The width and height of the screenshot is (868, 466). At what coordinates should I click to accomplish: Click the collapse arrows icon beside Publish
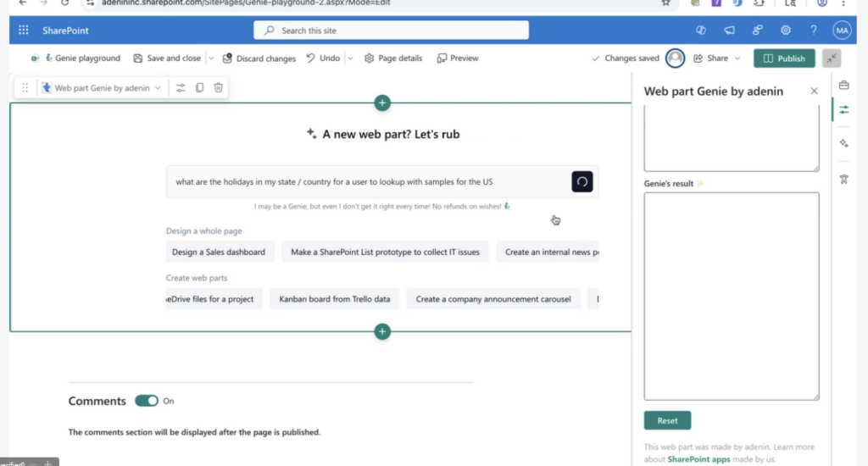832,58
